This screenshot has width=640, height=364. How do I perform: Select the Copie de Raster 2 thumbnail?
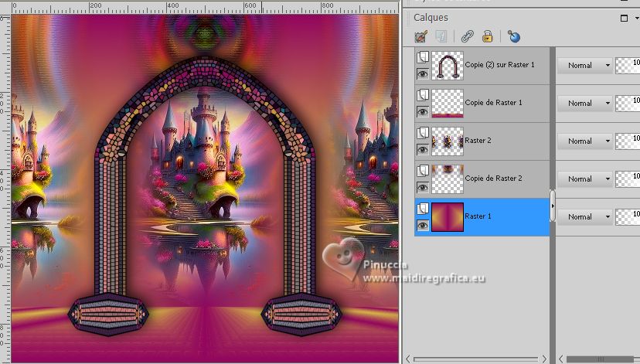[448, 179]
